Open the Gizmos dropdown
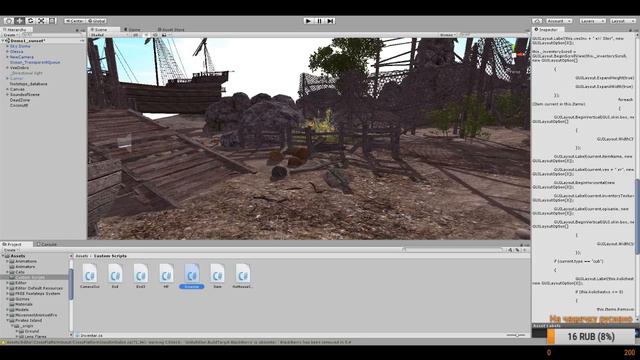Screen dimensions: 640x360 (448, 35)
